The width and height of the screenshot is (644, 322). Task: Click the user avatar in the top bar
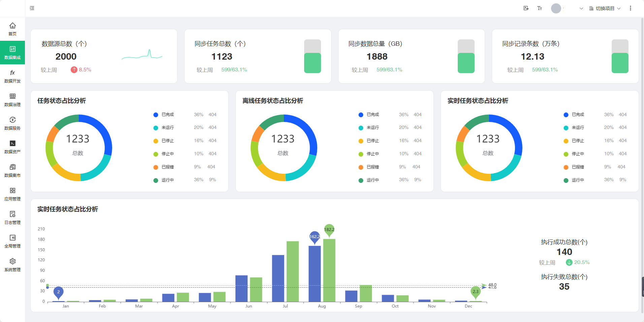tap(556, 8)
